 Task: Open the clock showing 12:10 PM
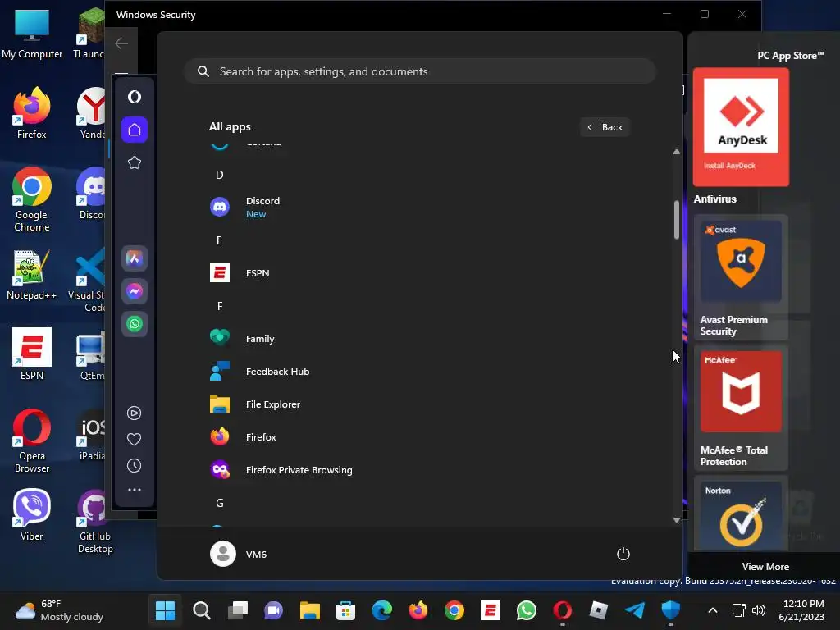pos(802,610)
